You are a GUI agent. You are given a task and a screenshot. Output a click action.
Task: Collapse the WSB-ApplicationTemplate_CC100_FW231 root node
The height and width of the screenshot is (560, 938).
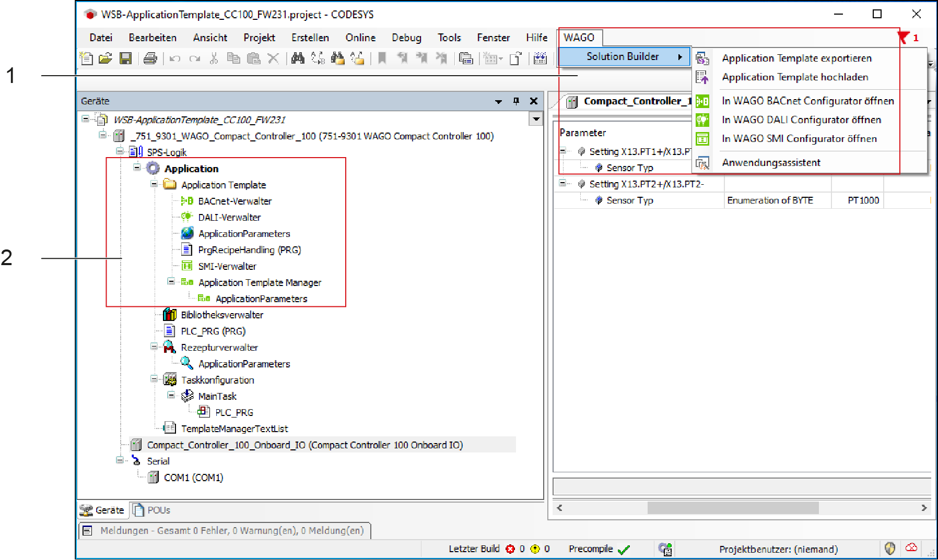tap(85, 119)
